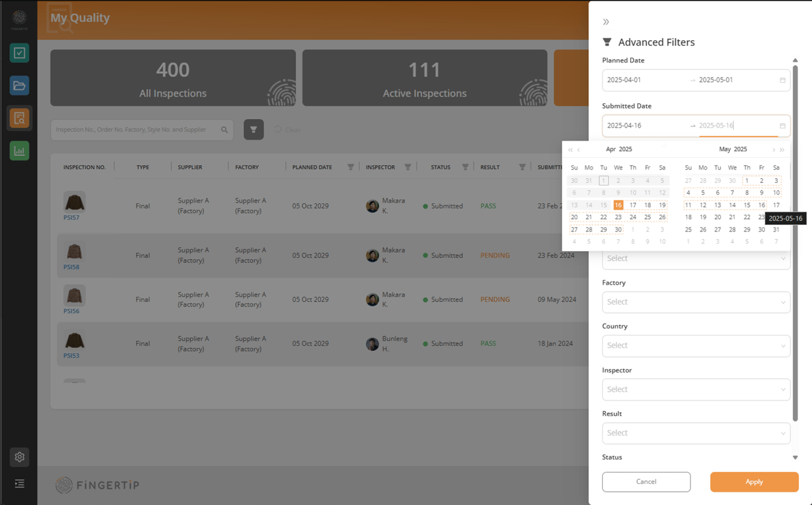Click the Apr month label in the calendar

pos(611,149)
